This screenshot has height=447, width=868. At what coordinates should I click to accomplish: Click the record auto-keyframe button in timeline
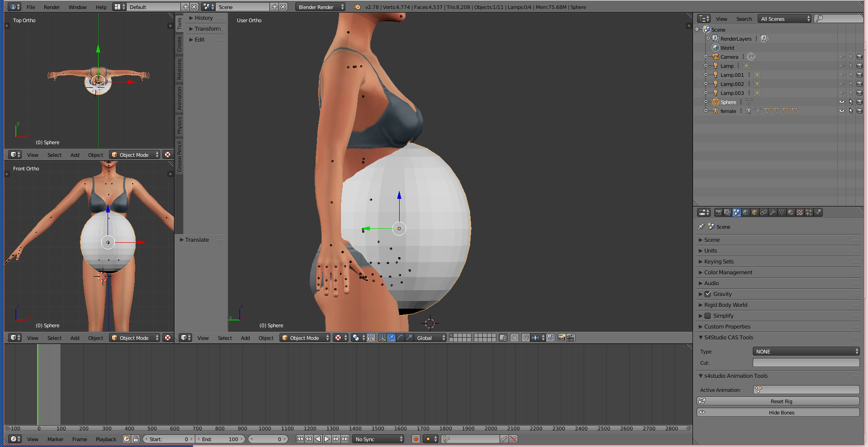click(x=416, y=439)
